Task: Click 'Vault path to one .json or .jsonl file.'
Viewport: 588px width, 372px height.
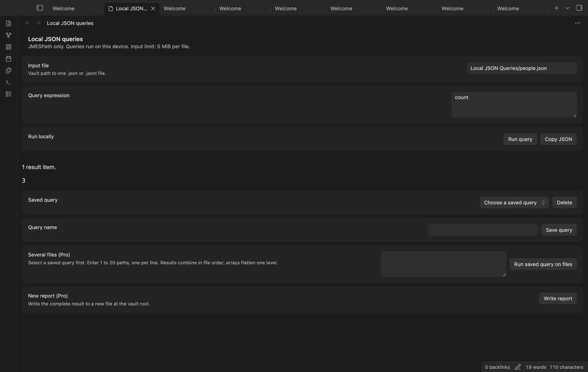Action: [67, 73]
